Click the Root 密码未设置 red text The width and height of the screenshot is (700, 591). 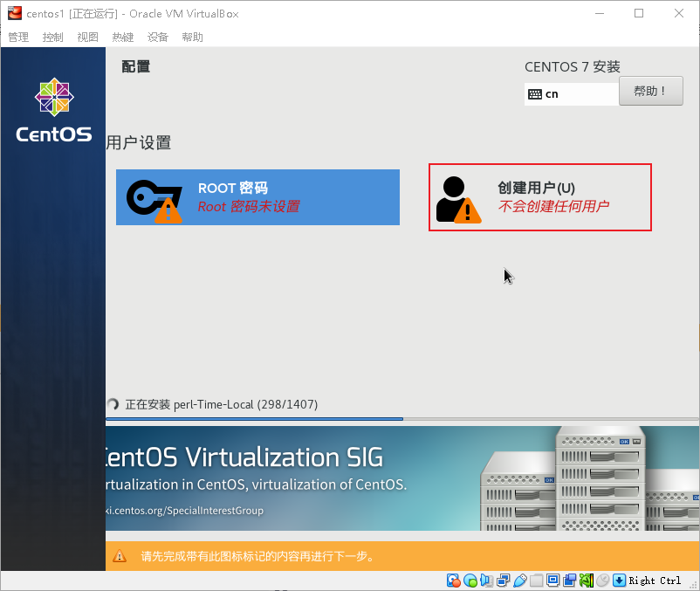[x=249, y=207]
